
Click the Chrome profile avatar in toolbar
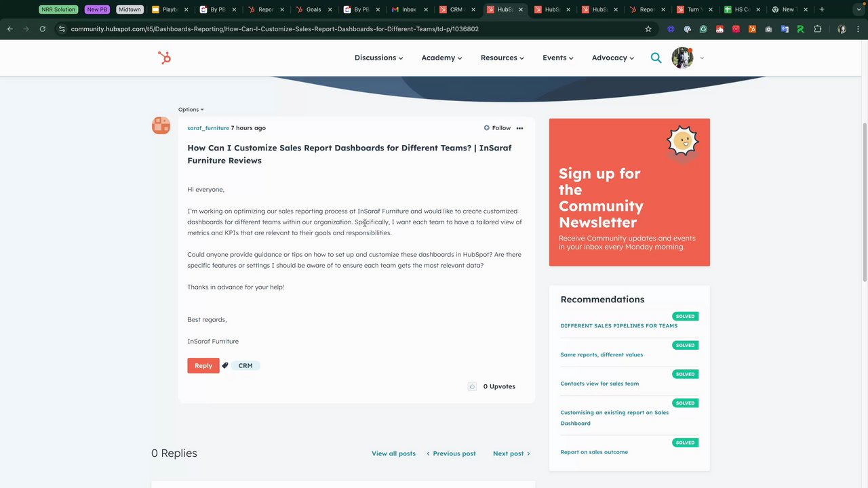(x=842, y=29)
